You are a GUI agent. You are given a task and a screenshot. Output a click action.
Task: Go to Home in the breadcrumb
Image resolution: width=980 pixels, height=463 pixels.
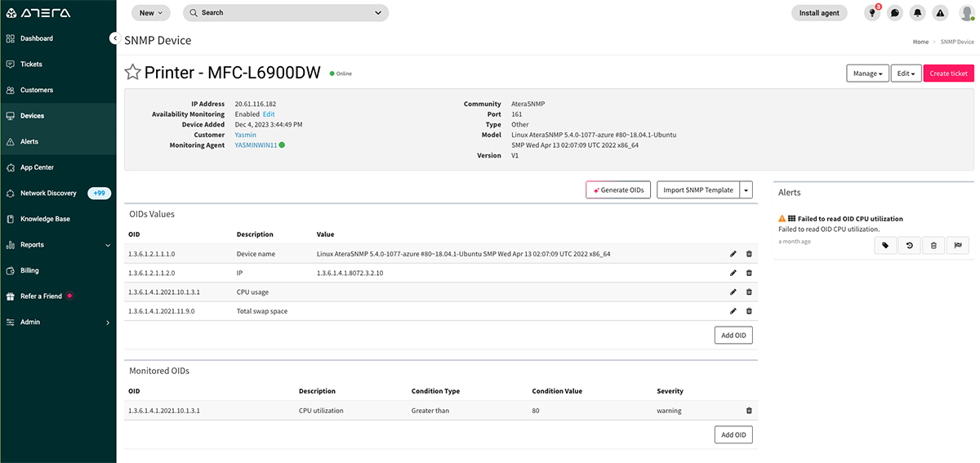920,41
